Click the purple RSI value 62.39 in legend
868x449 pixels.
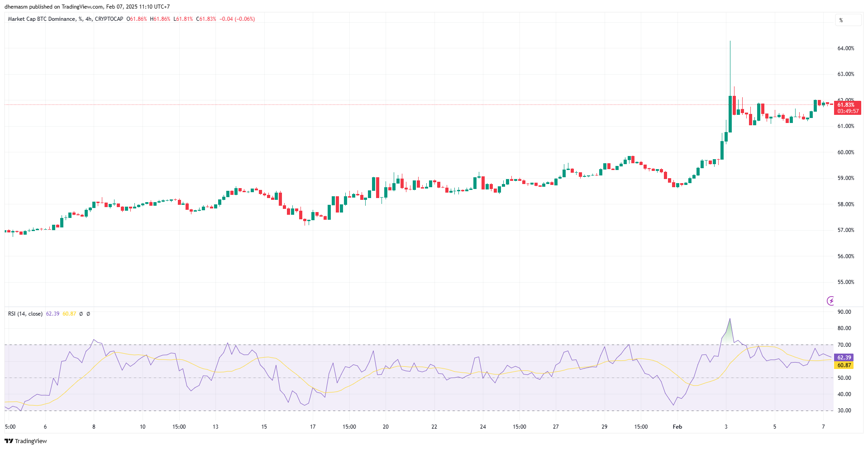point(52,314)
